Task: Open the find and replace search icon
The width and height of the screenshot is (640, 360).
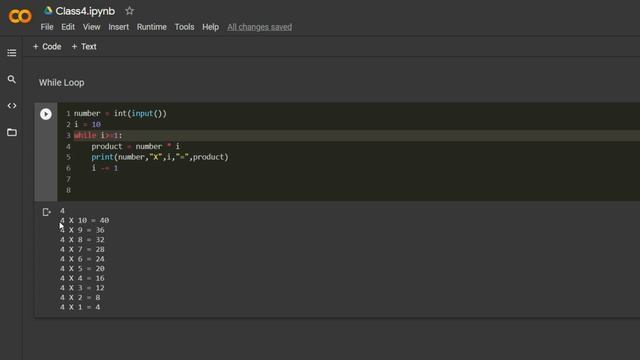Action: (x=11, y=79)
